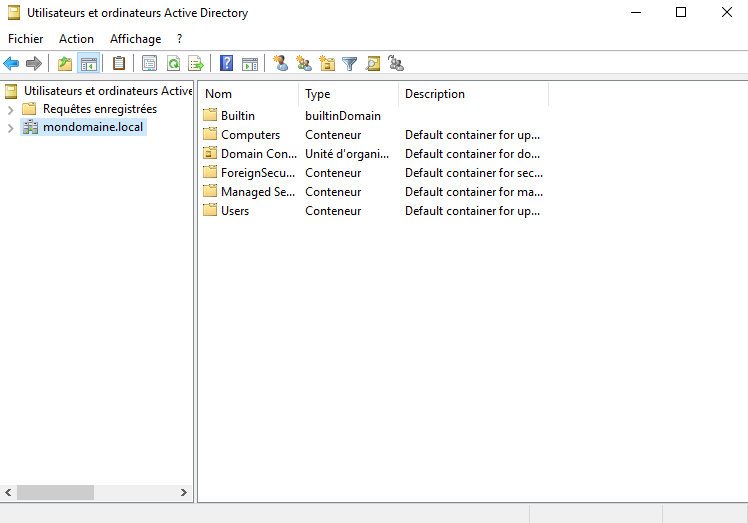Toggle the show/hide console tree icon

89,63
